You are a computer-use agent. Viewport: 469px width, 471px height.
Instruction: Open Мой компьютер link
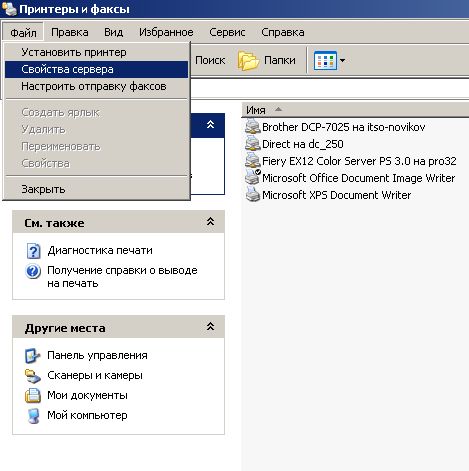tap(87, 415)
